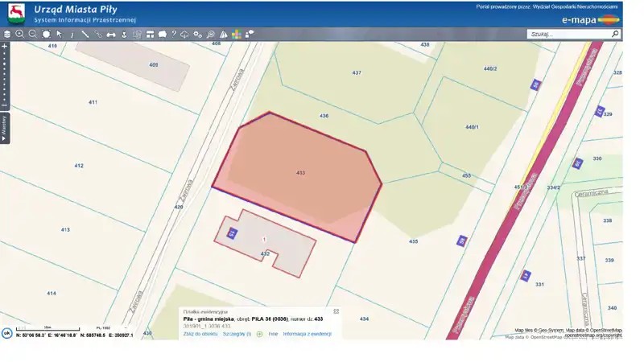Activate the object info 'i' tool
Screen dimensions: 644x362
72,35
